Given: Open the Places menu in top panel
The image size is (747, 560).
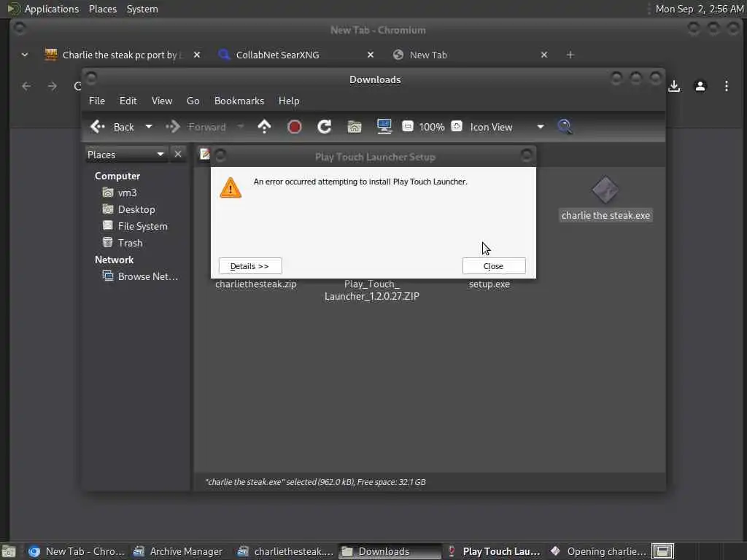Looking at the screenshot, I should point(103,9).
